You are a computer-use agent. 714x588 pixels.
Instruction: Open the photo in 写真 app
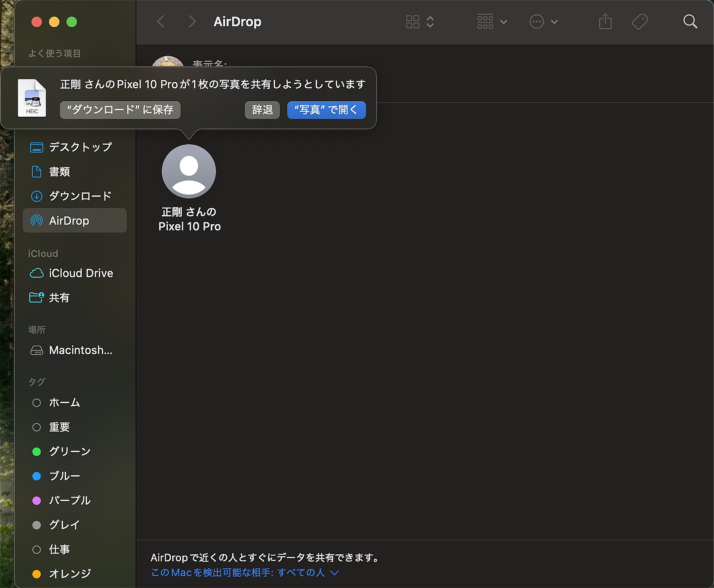point(326,110)
